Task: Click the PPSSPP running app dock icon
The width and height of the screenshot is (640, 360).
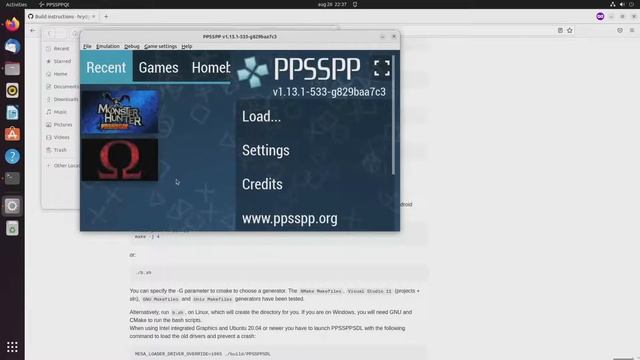Action: (x=12, y=206)
